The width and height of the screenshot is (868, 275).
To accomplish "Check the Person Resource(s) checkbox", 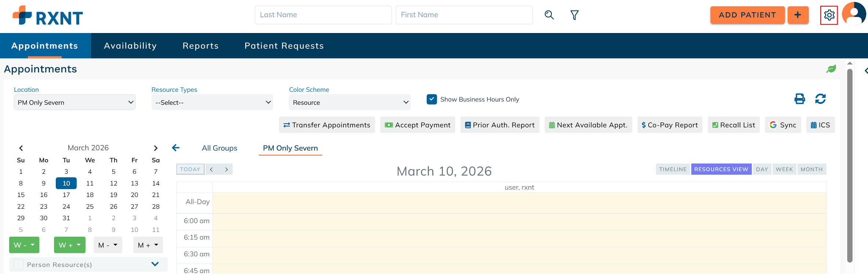I will coord(18,264).
